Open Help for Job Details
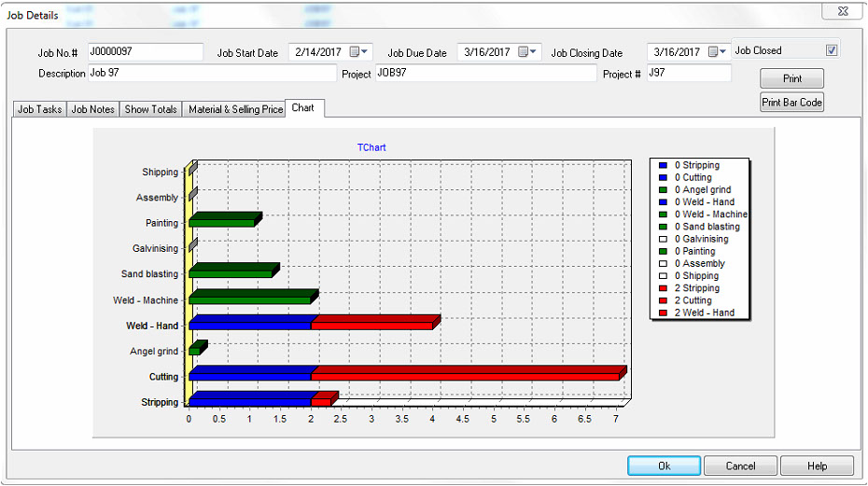 tap(817, 465)
